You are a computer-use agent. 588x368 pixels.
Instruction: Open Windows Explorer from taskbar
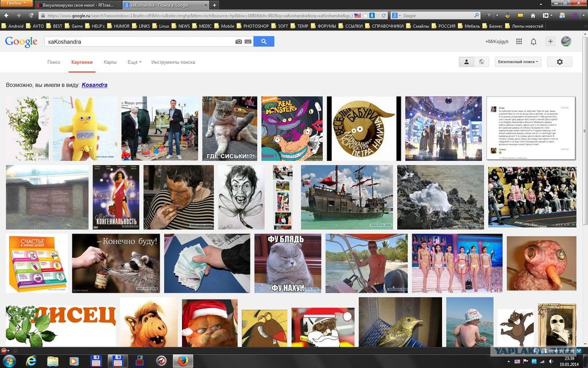coord(52,361)
